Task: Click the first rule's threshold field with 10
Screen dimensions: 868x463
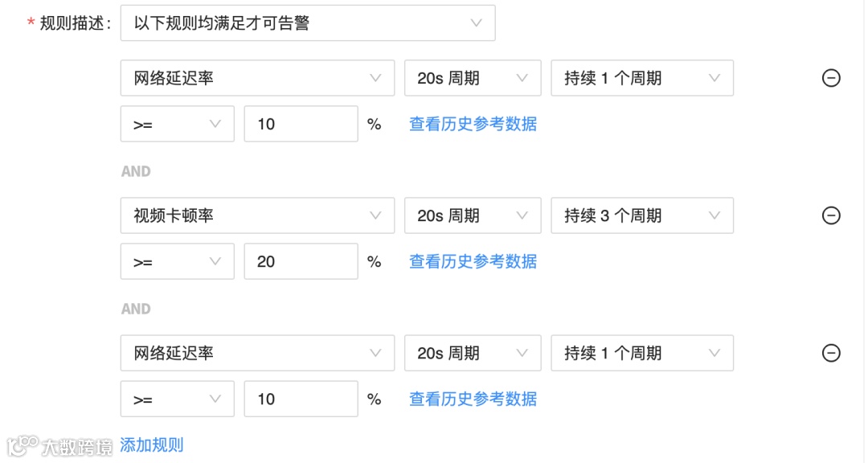Action: (301, 125)
